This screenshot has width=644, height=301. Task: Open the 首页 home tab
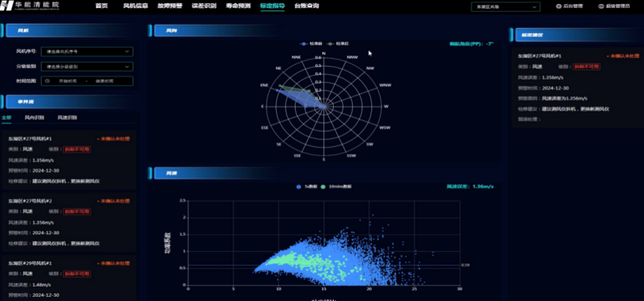click(x=102, y=6)
